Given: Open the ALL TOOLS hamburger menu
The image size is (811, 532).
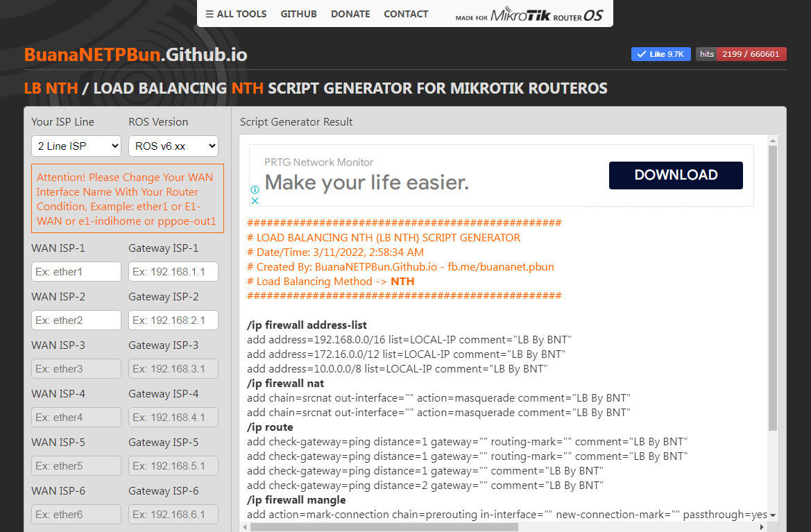Looking at the screenshot, I should (x=235, y=13).
